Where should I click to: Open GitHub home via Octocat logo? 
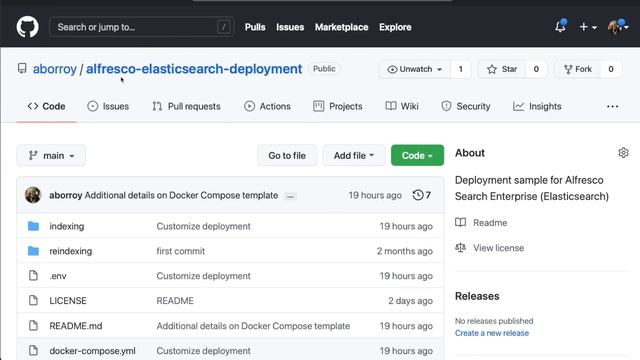[x=27, y=27]
